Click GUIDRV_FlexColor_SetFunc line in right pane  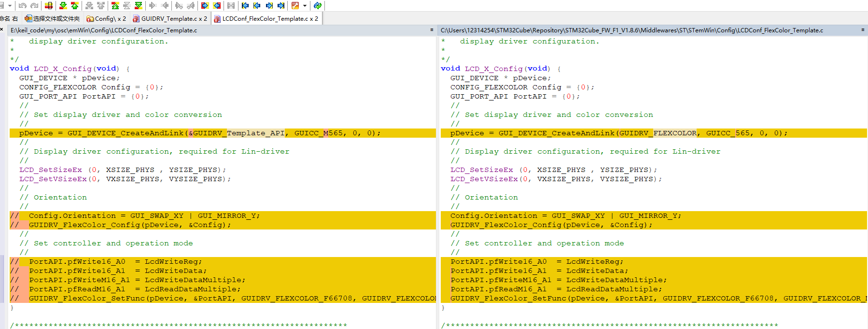coord(654,298)
